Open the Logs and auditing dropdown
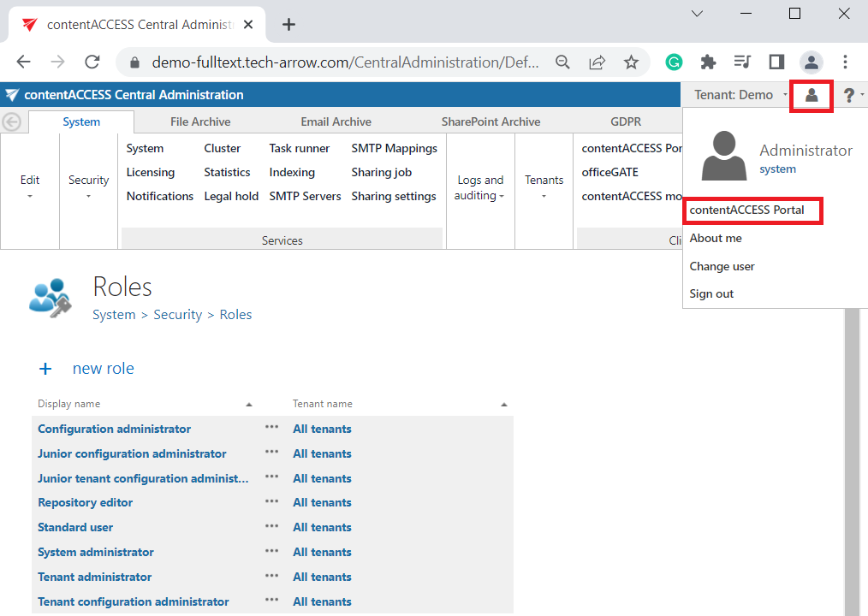 [x=480, y=187]
